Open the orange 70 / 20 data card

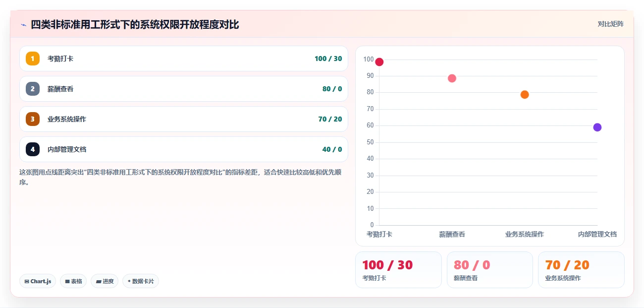pos(581,270)
